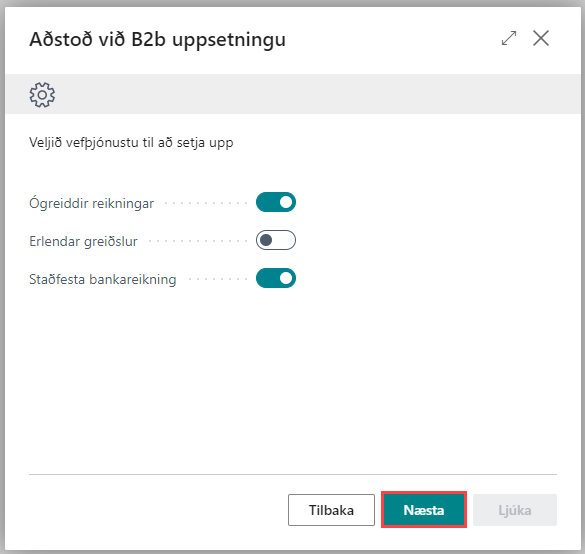585x554 pixels.
Task: Click the Erlendar greiðslur label
Action: tap(83, 241)
